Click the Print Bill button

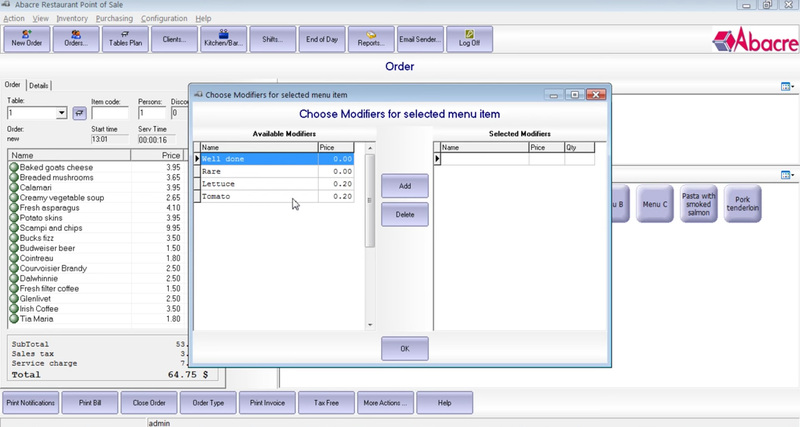(90, 403)
